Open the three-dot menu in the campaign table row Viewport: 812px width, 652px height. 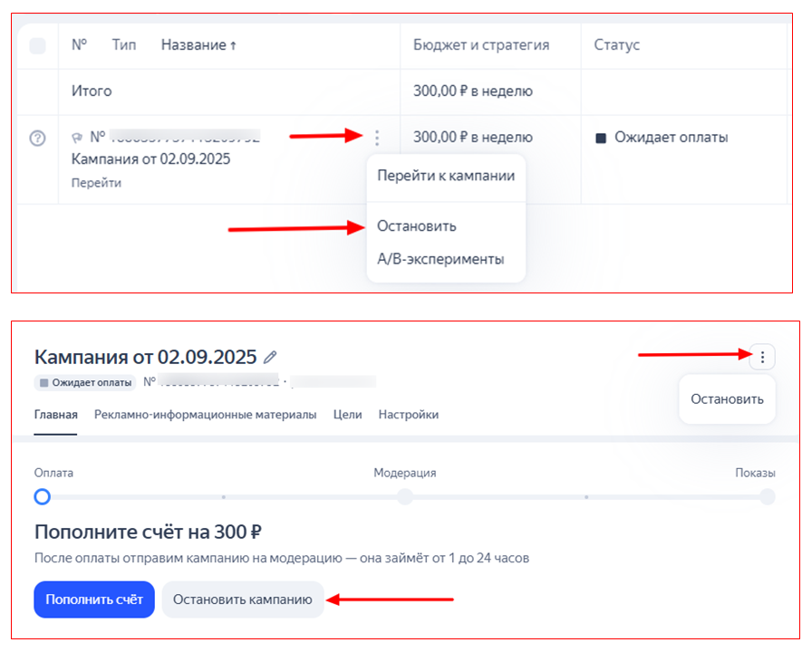[377, 138]
